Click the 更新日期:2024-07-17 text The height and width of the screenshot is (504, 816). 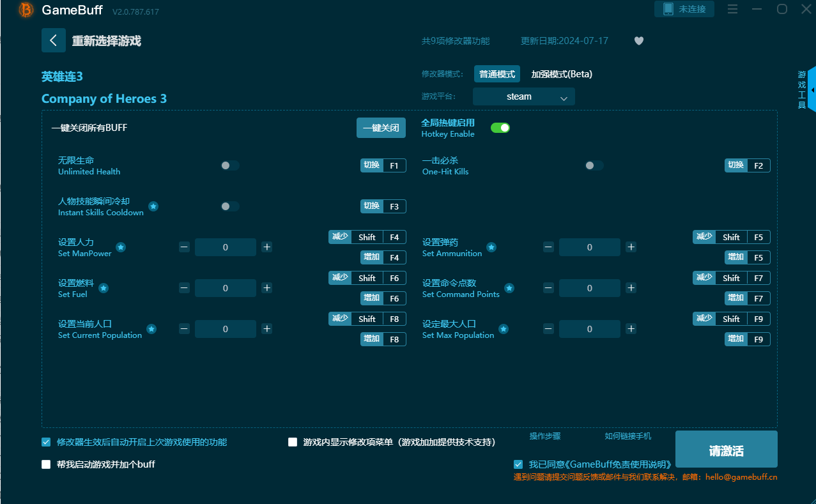565,41
